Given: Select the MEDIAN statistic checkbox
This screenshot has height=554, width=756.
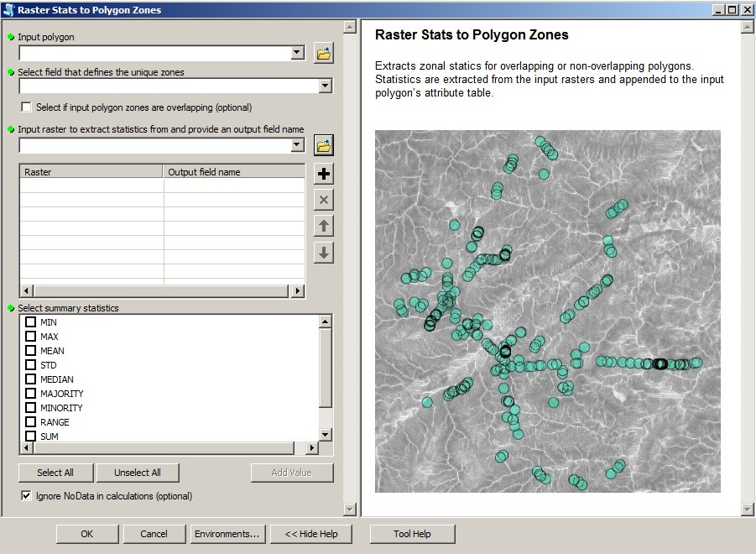Looking at the screenshot, I should click(30, 379).
